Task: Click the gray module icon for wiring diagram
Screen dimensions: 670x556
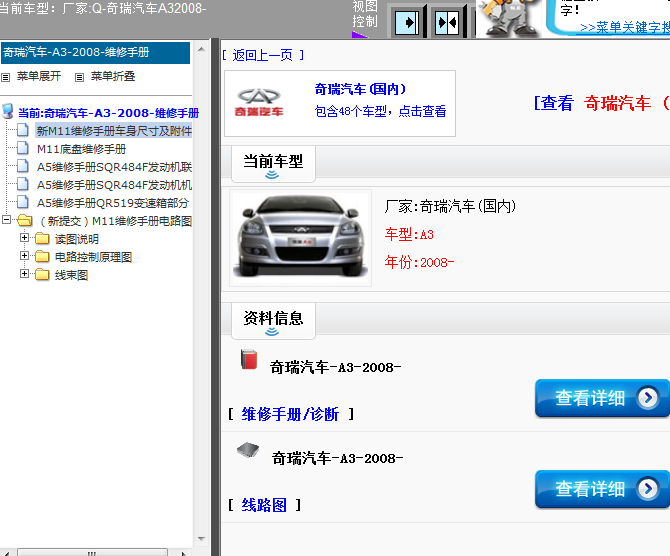Action: pos(248,450)
